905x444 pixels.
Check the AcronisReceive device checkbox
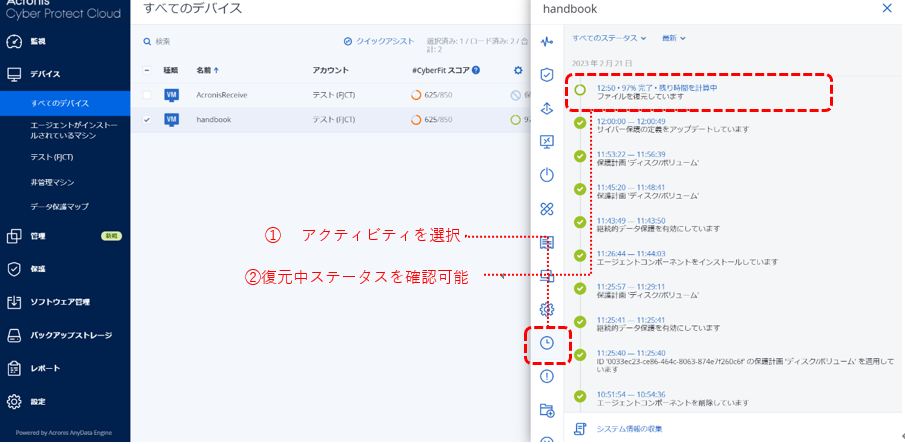click(148, 95)
